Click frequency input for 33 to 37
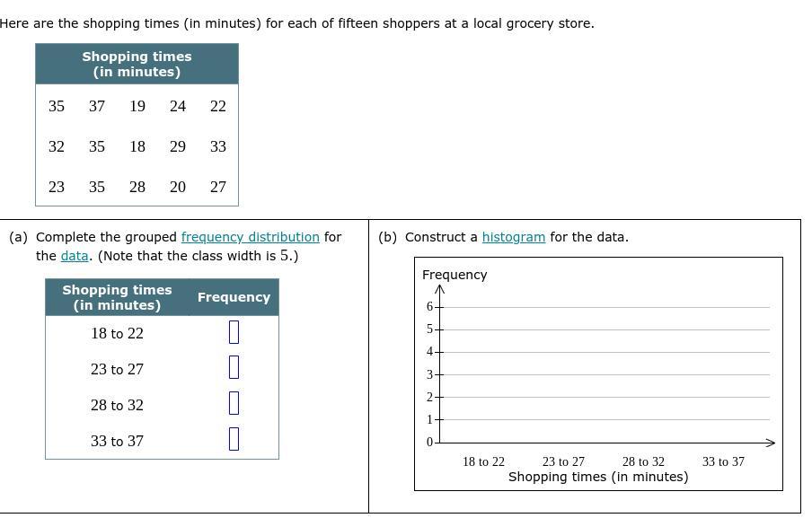 tap(234, 439)
